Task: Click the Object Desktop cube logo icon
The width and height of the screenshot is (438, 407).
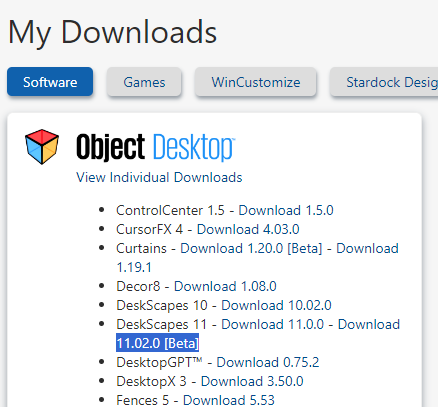Action: click(x=42, y=147)
